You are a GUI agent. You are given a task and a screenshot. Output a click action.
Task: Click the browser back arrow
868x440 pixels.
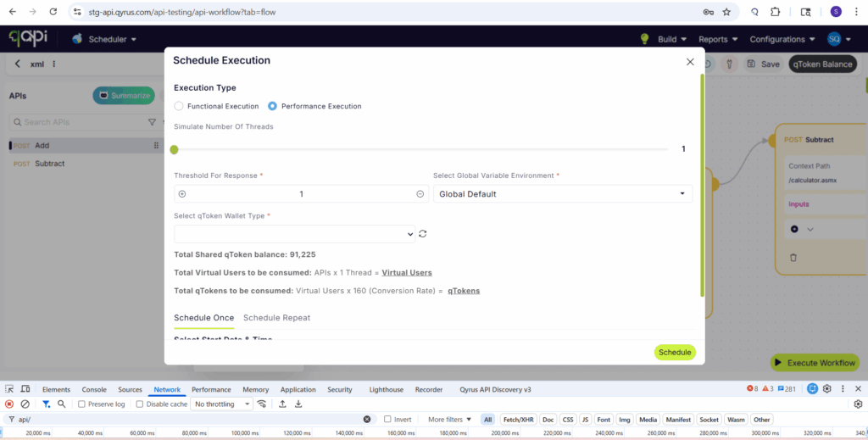[x=13, y=12]
